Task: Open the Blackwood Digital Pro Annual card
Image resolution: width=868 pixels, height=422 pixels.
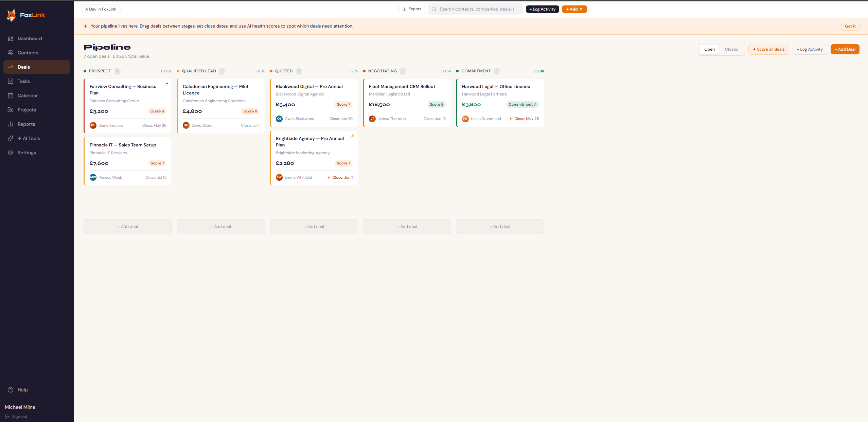Action: 314,103
